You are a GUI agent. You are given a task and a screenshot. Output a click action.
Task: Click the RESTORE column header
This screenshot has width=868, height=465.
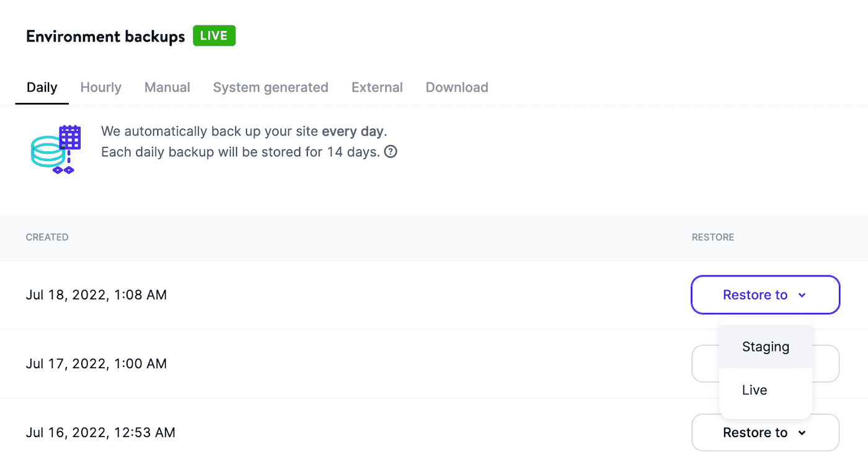[713, 237]
